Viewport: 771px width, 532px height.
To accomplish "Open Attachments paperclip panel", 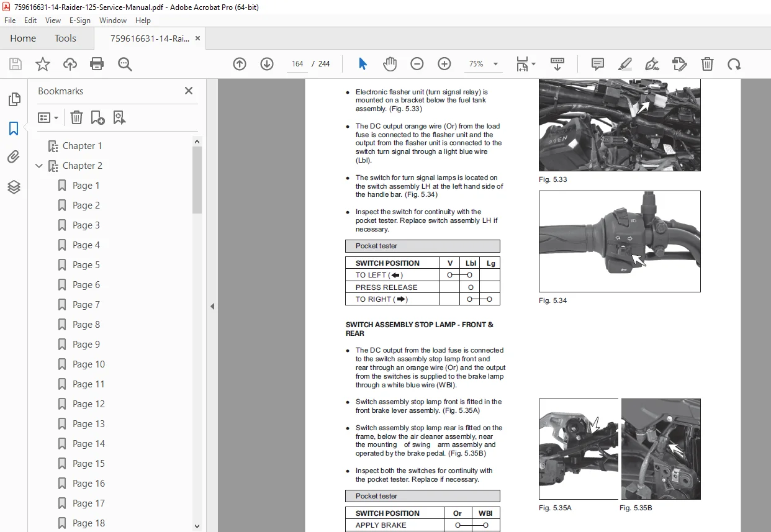I will (14, 157).
